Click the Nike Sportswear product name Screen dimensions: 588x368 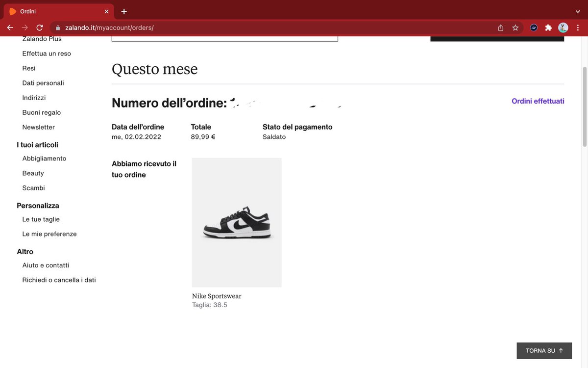[217, 296]
